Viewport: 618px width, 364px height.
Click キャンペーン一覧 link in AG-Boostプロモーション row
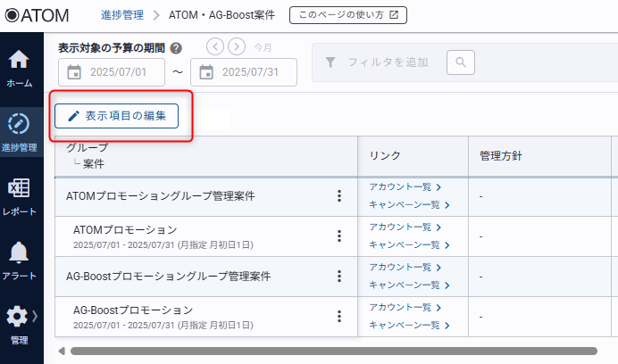[408, 325]
